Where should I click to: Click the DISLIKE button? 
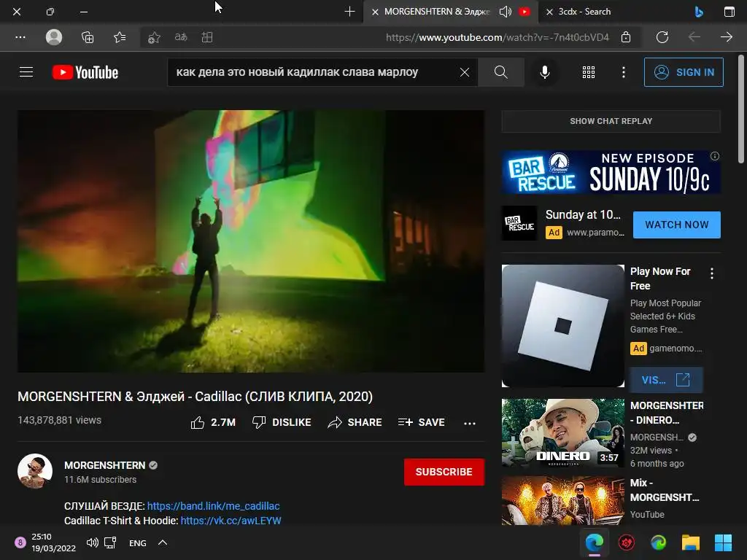click(282, 422)
